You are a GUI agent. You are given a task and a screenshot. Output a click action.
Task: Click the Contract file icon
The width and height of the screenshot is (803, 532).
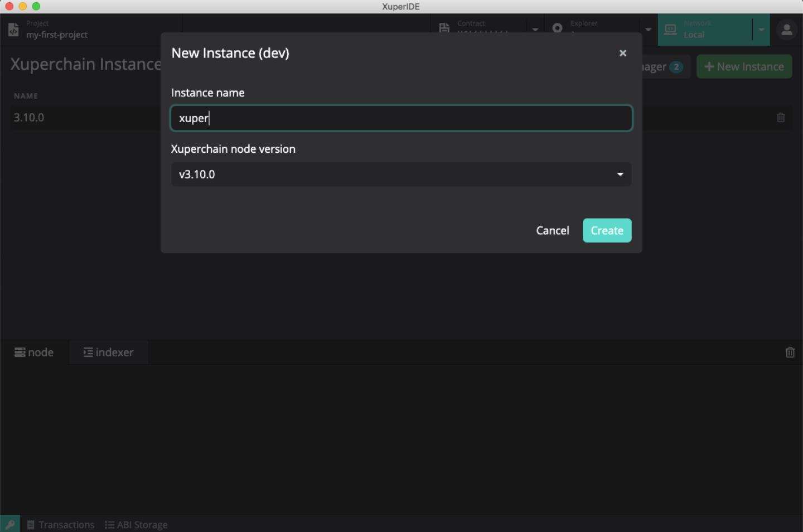pos(444,28)
